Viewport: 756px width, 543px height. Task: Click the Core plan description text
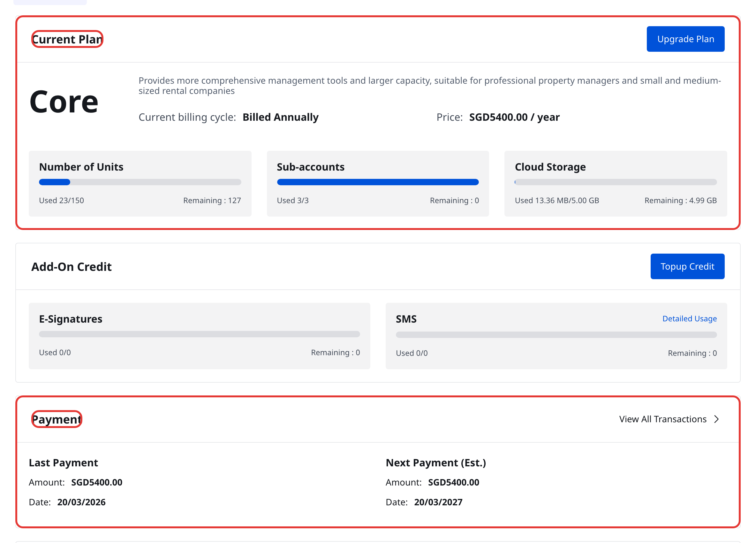coord(430,85)
